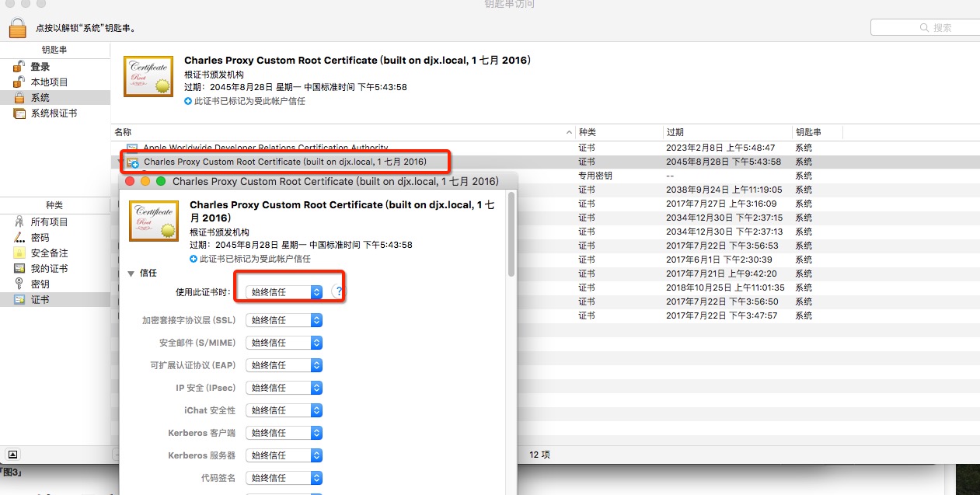This screenshot has height=495, width=980.
Task: Select the 本地项目 keychain in the sidebar
Action: pyautogui.click(x=49, y=82)
